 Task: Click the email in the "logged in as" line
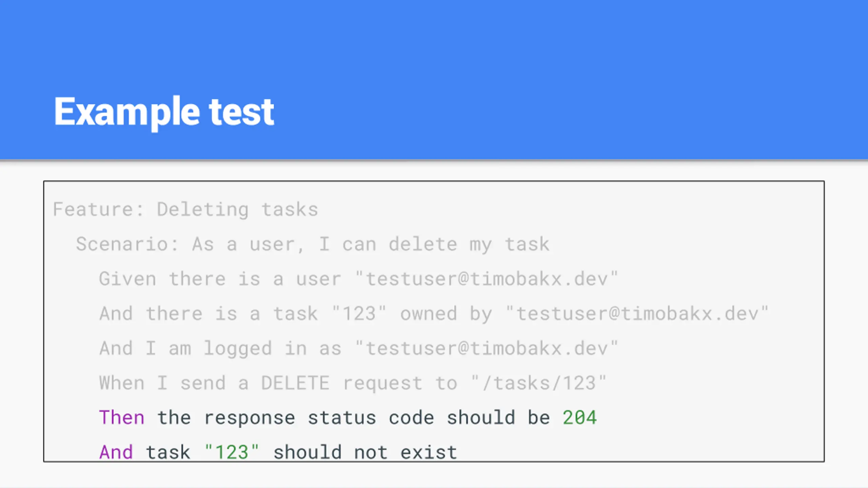(x=487, y=348)
